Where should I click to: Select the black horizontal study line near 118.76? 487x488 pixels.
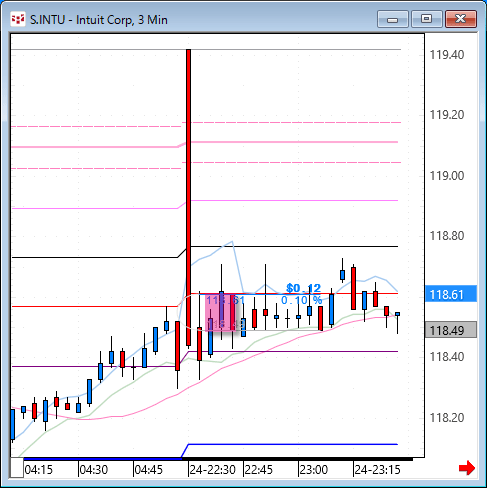click(293, 246)
